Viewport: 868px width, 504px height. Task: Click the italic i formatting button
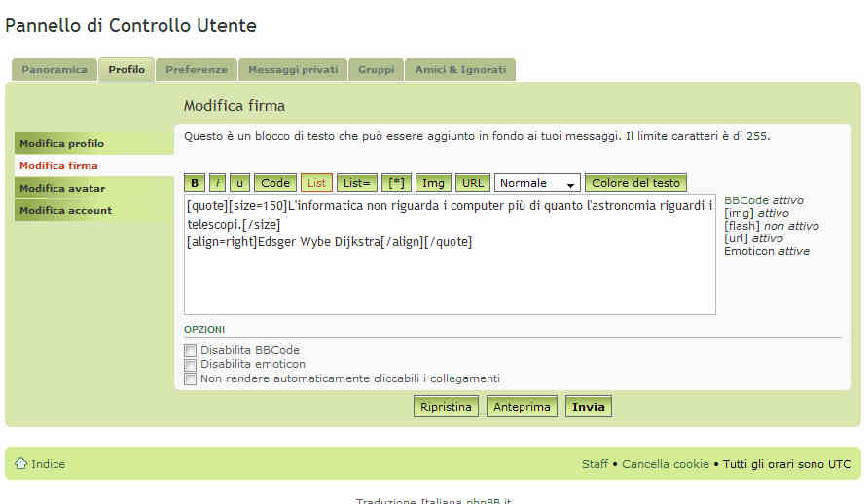click(217, 183)
